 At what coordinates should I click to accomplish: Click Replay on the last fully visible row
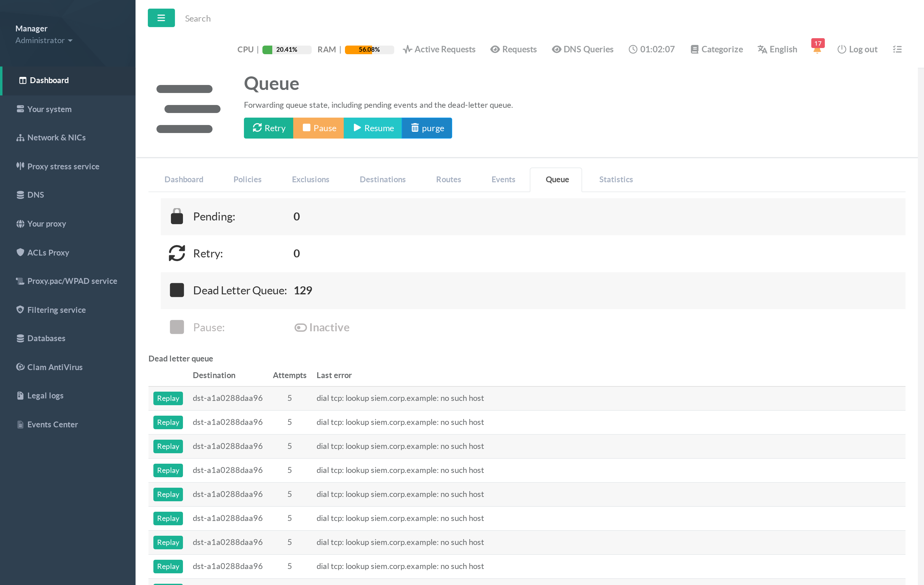(x=168, y=566)
